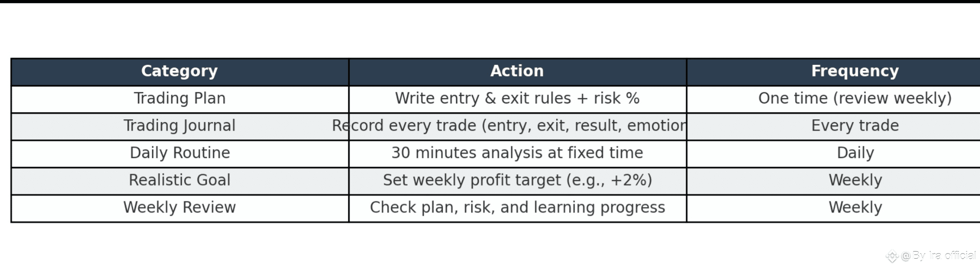The width and height of the screenshot is (980, 268).
Task: Select 'One time (review weekly)' cell
Action: coord(834,99)
